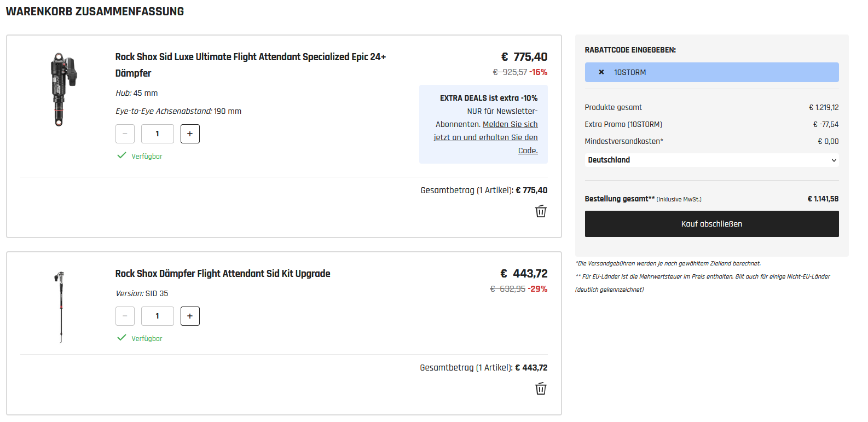
Task: Increase quantity of Sid Kit Upgrade
Action: point(190,316)
